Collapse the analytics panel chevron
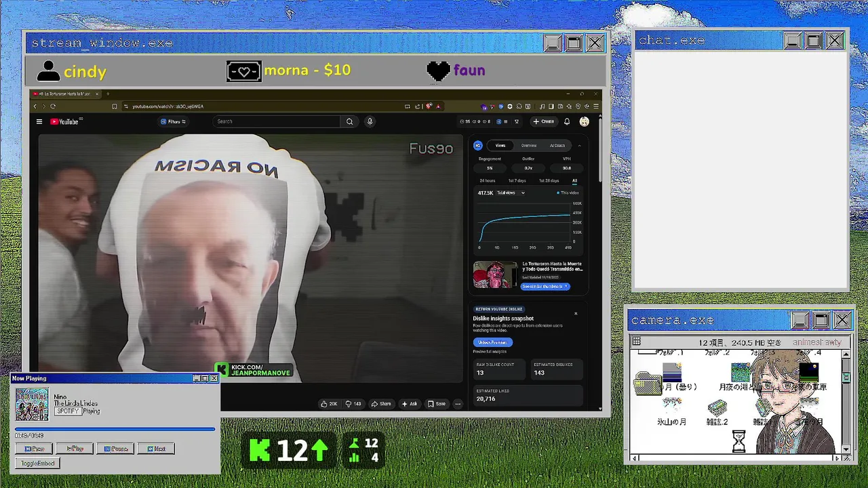 pyautogui.click(x=579, y=145)
